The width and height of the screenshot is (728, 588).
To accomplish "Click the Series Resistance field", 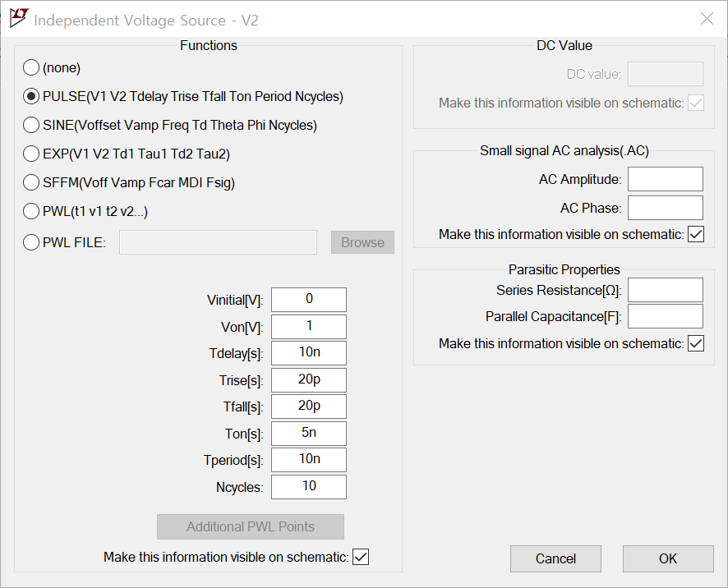I will click(x=666, y=290).
